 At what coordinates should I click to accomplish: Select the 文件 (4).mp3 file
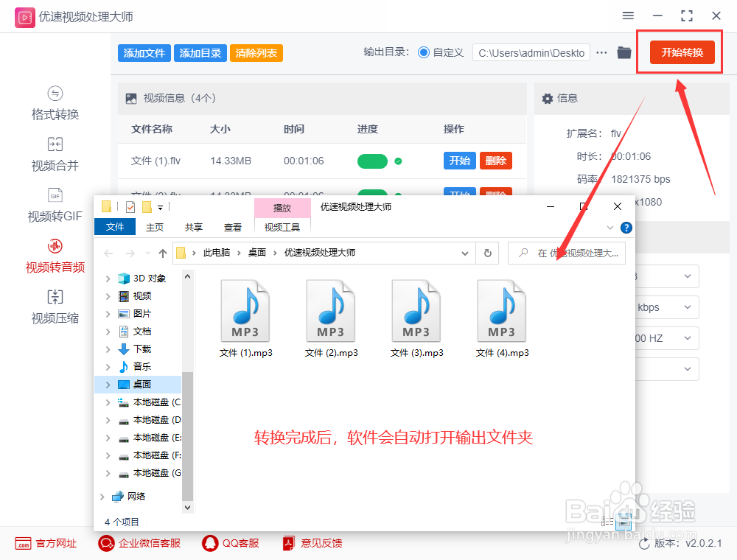click(503, 319)
